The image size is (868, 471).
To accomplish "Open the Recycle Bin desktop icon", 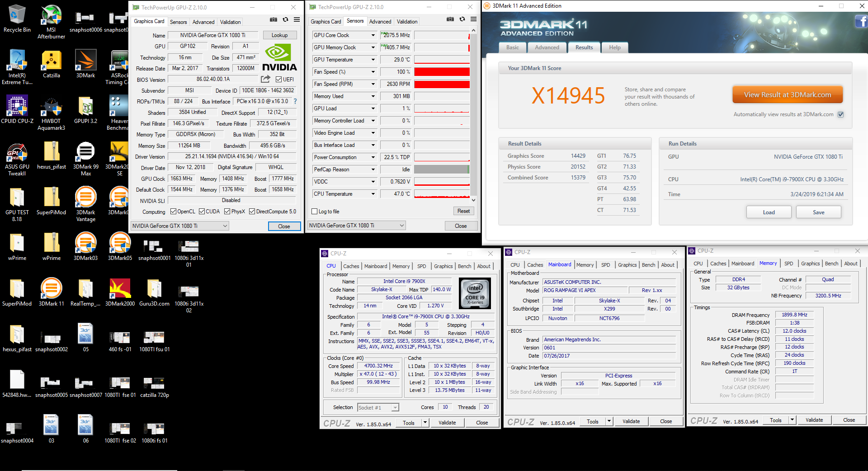I will [17, 19].
